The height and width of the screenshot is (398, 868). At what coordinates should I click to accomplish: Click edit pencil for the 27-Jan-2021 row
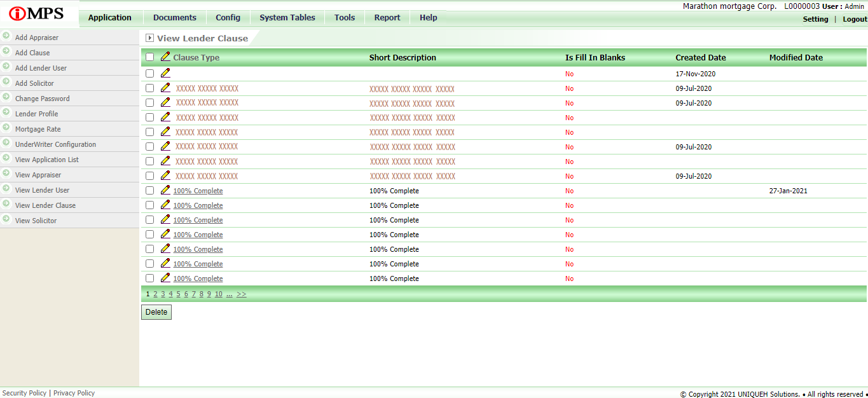tap(165, 190)
